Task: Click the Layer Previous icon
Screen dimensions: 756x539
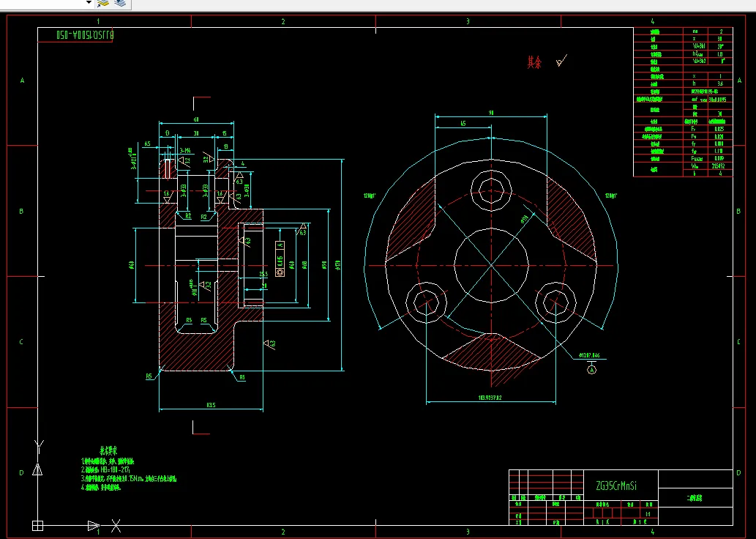Action: pos(120,4)
